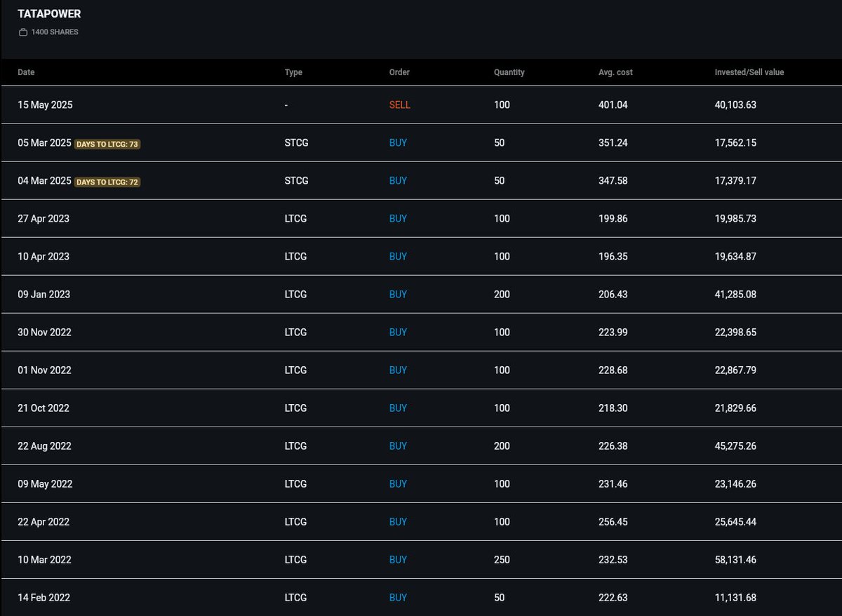Image resolution: width=842 pixels, height=616 pixels.
Task: Click the 41,285.08 invested value
Action: 735,295
